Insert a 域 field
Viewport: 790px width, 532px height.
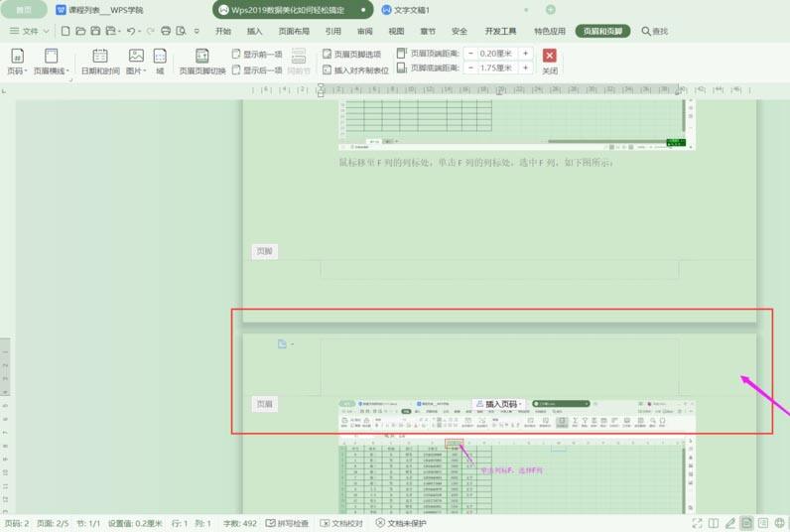(x=160, y=62)
